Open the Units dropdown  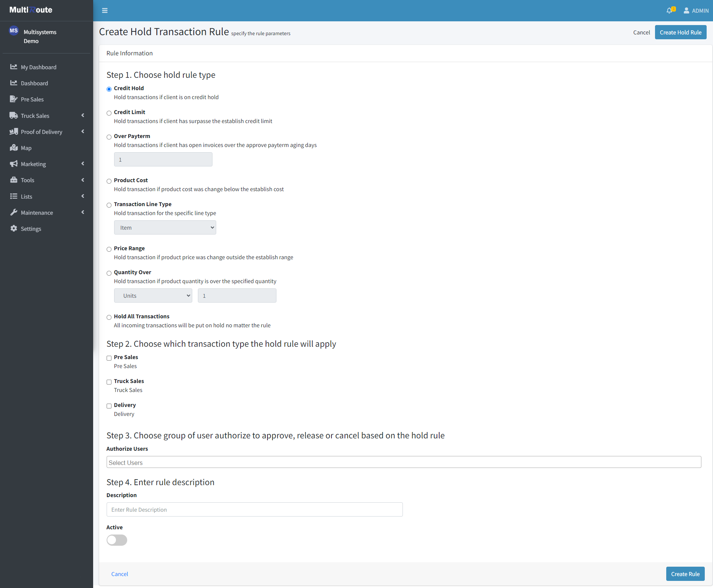click(x=153, y=295)
